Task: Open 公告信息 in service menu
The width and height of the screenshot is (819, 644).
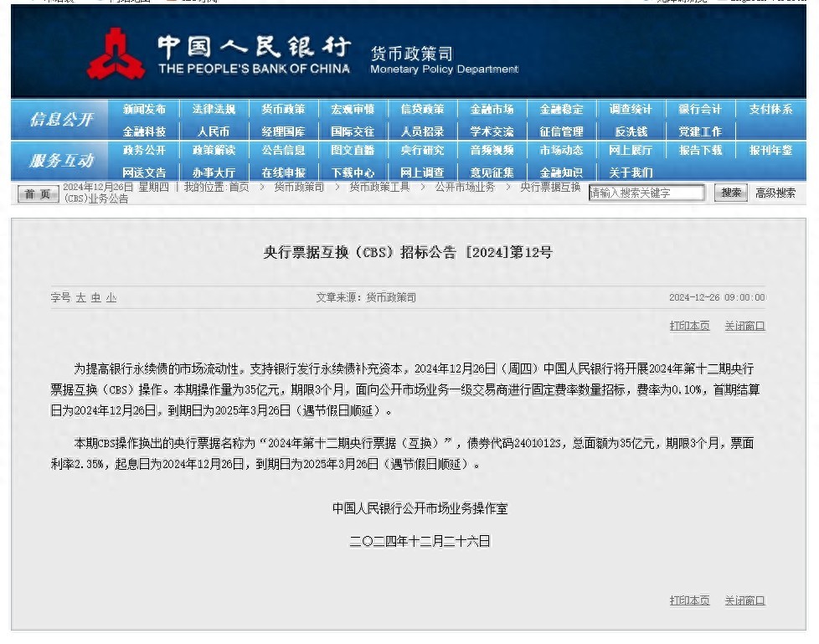Action: point(283,151)
